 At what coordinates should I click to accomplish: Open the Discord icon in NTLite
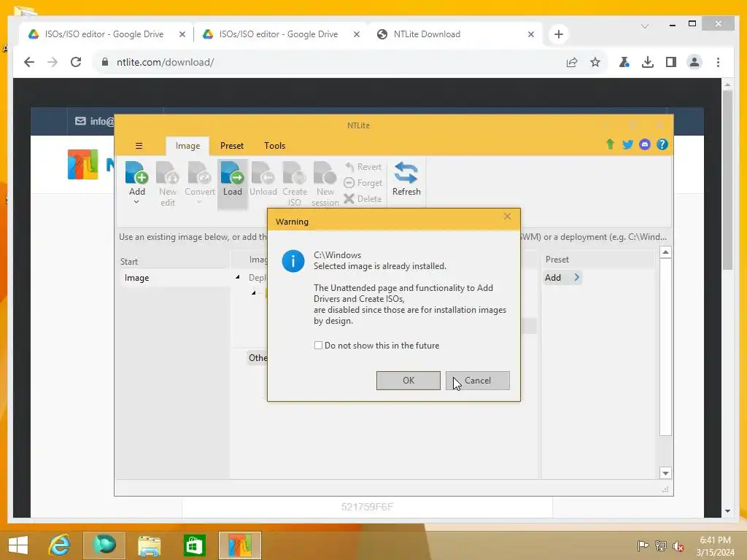tap(645, 144)
